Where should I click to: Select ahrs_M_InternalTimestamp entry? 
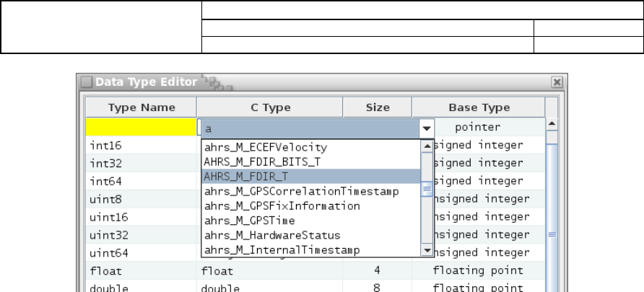pos(311,250)
